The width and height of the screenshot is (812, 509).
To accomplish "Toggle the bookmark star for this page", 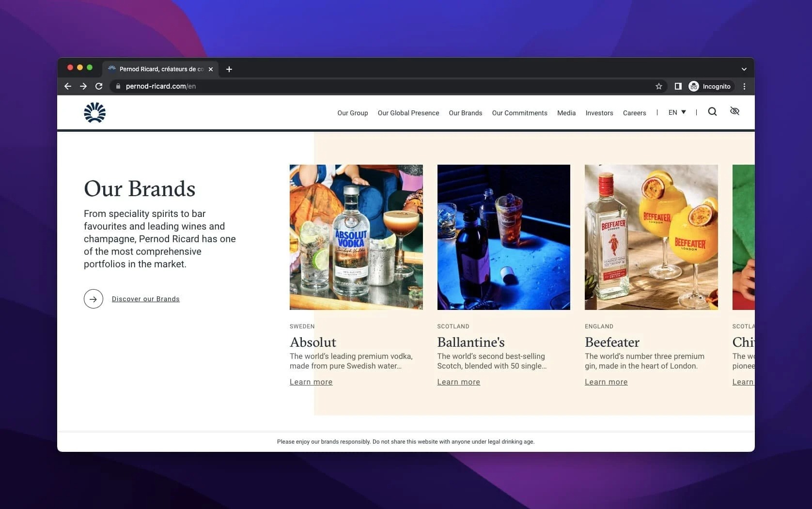I will [658, 86].
